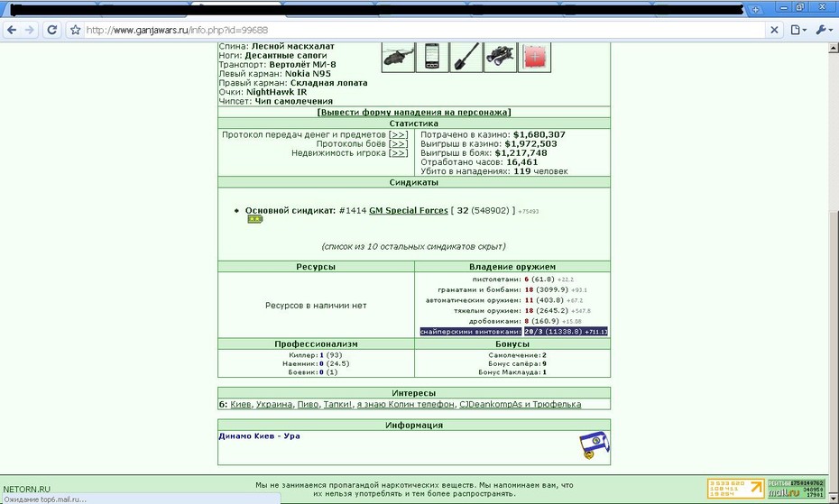839x504 pixels.
Task: Click the 'Ресурсов в наличии нет' text
Action: [316, 306]
